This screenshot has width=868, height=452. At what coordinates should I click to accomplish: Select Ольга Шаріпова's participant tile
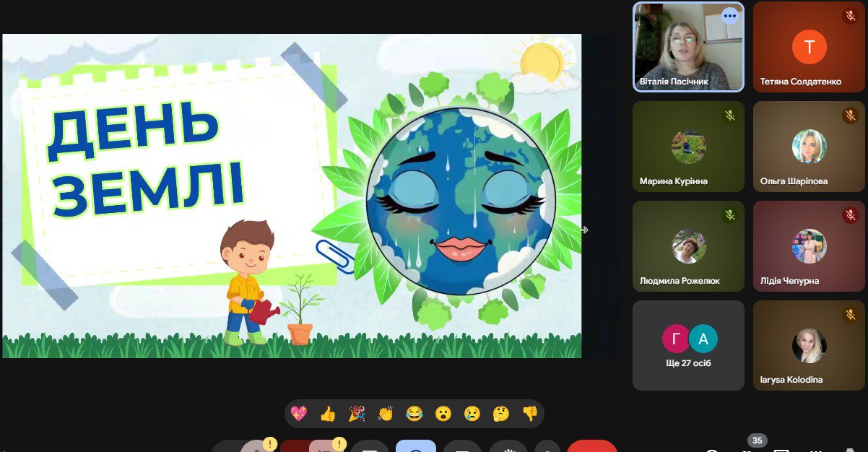[809, 147]
